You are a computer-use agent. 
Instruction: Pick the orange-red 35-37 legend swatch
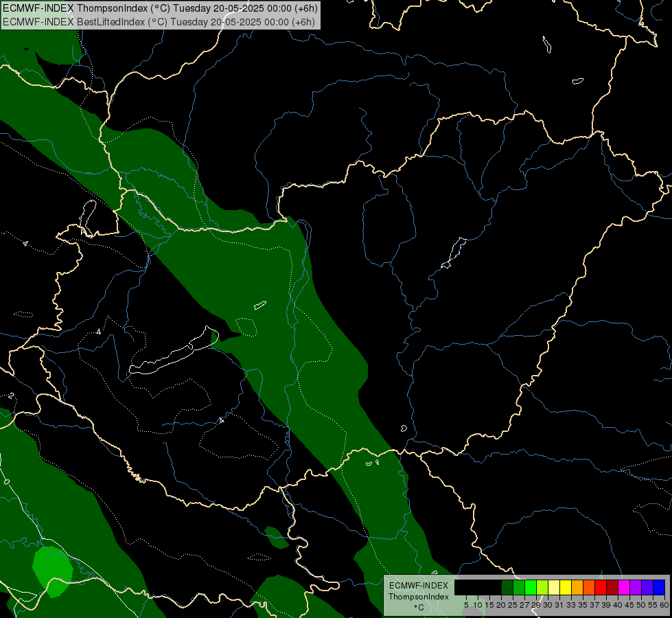pyautogui.click(x=589, y=587)
